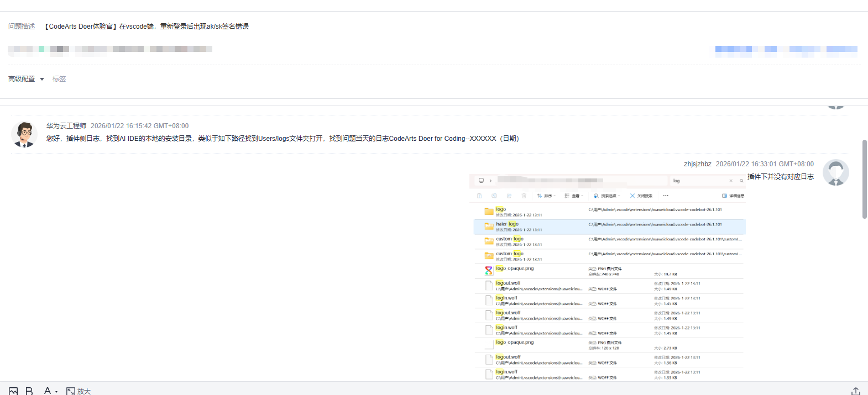868x395 pixels.
Task: Click the 华为云工程师 engineer avatar
Action: (x=24, y=134)
